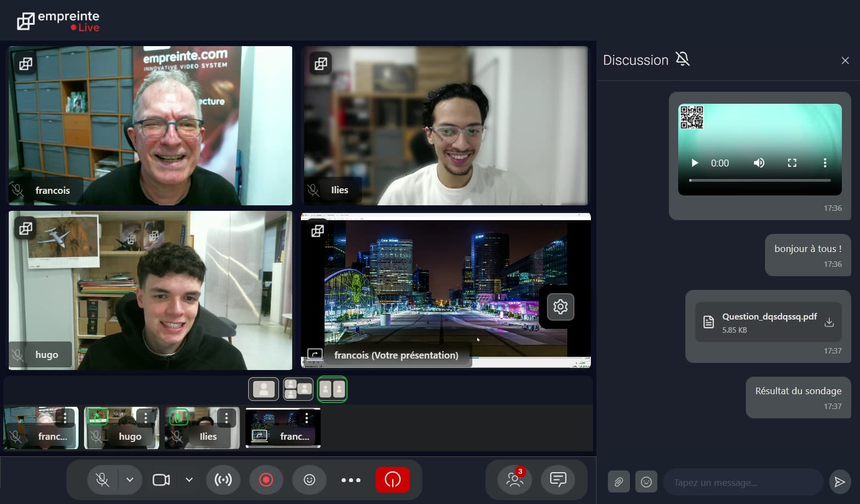This screenshot has height=504, width=860.
Task: Leave the meeting with the red button
Action: (x=393, y=479)
